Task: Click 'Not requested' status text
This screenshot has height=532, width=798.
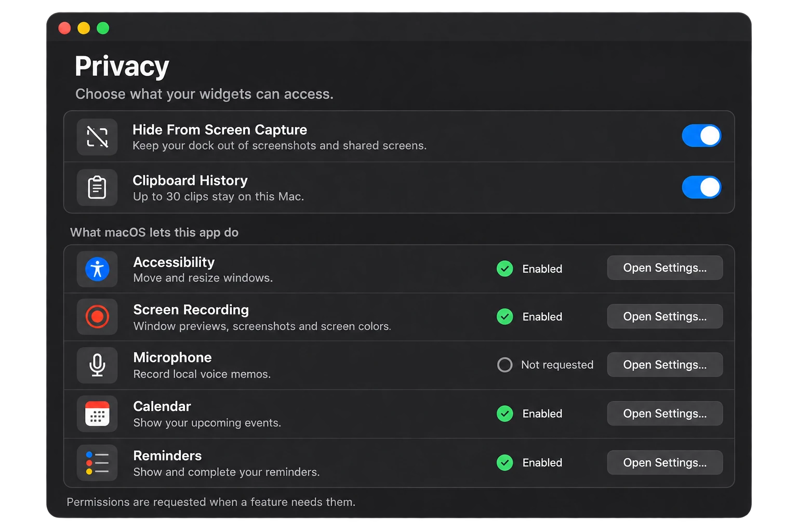Action: pyautogui.click(x=557, y=365)
